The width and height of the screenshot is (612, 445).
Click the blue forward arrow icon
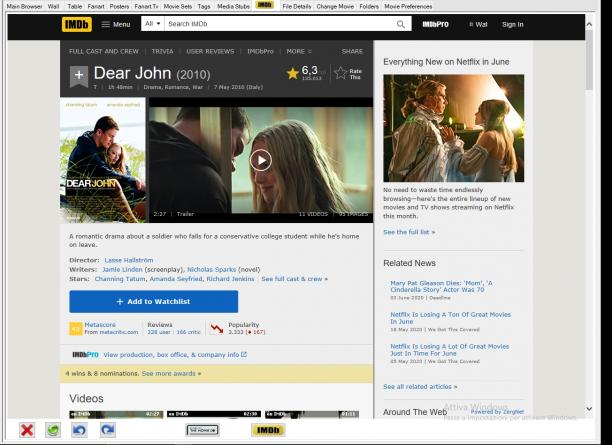pyautogui.click(x=108, y=430)
